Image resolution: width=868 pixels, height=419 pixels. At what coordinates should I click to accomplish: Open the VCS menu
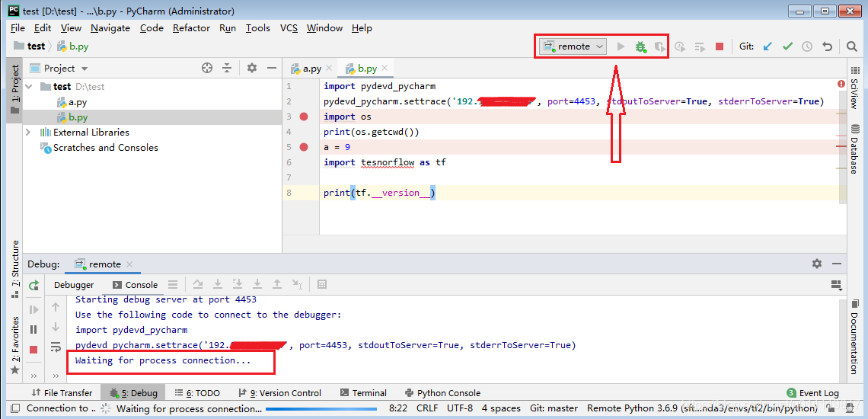point(289,27)
